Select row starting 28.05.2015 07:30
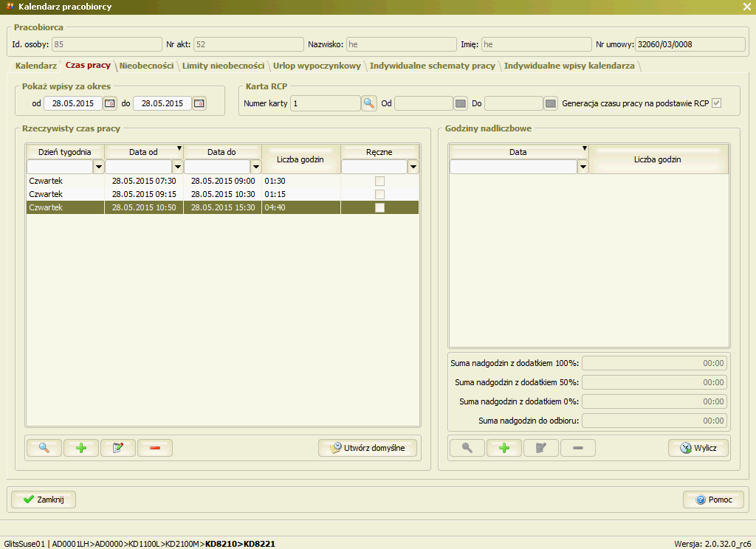This screenshot has width=756, height=549. [222, 182]
